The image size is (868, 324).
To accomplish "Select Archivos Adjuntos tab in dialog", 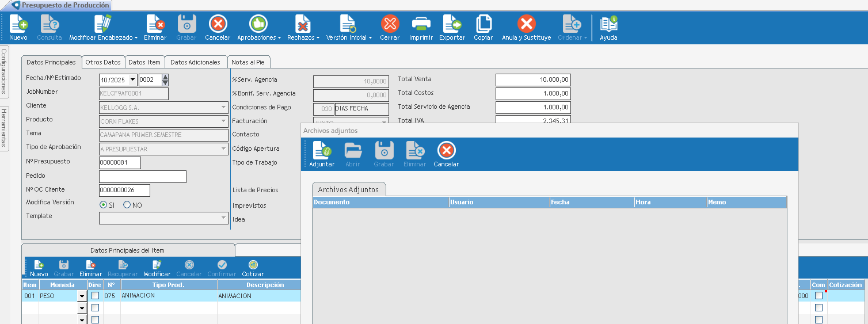I will [x=348, y=189].
